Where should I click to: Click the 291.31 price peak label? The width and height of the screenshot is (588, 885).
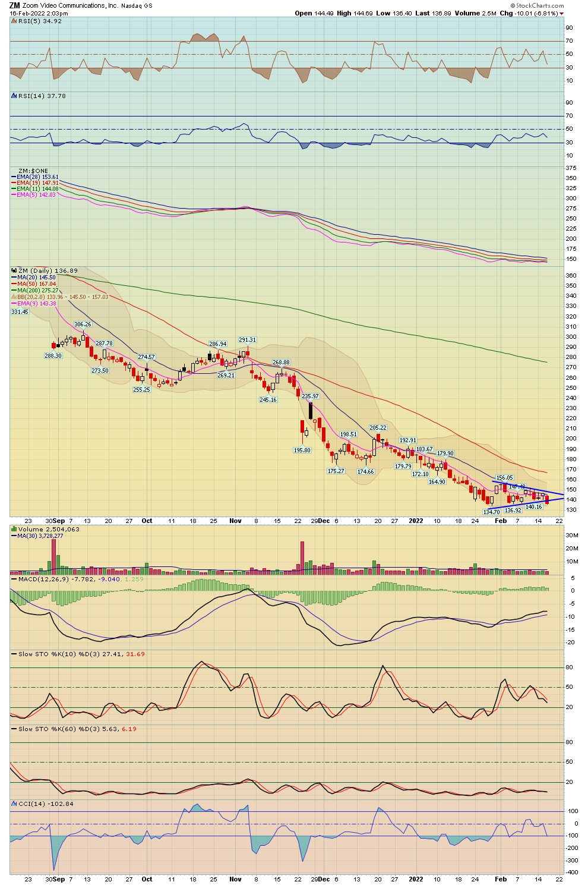click(x=248, y=340)
